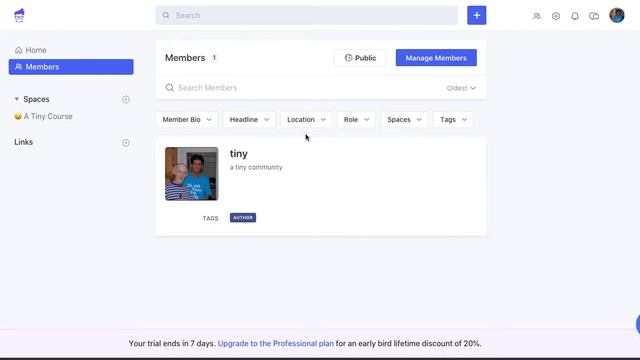Open the Role filter dropdown
This screenshot has width=640, height=360.
click(356, 120)
